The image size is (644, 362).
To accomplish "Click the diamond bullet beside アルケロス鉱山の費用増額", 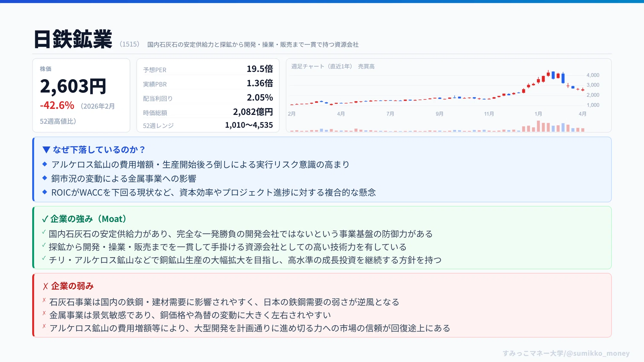I will [45, 164].
